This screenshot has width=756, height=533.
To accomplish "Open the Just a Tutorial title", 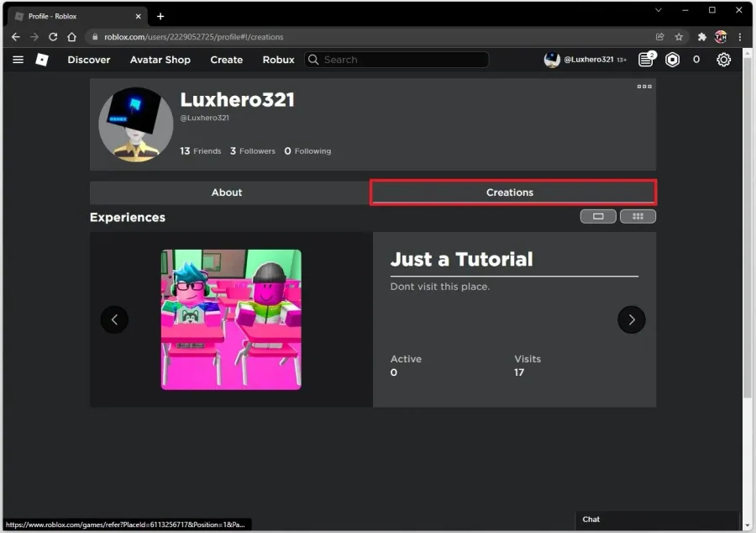I will coord(461,260).
